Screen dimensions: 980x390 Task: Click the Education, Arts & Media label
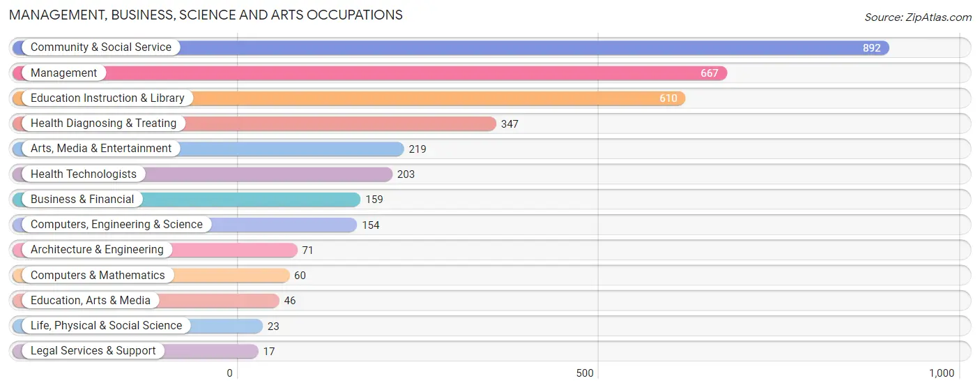91,301
